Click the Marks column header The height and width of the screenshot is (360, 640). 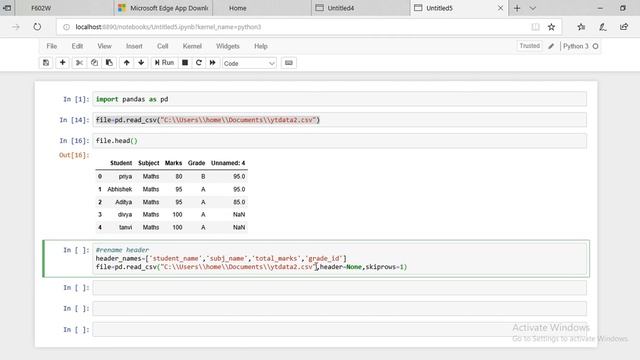tap(173, 163)
